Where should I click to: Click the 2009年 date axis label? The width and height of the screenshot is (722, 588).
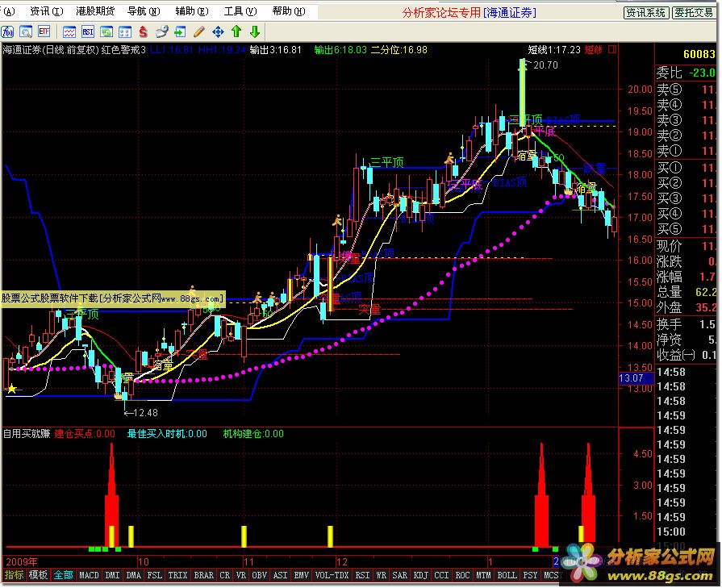pos(22,561)
